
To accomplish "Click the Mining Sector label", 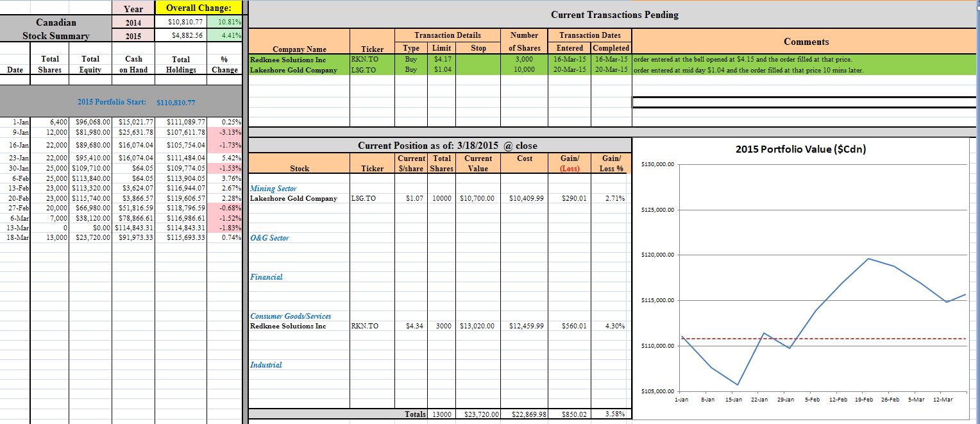I will click(273, 189).
